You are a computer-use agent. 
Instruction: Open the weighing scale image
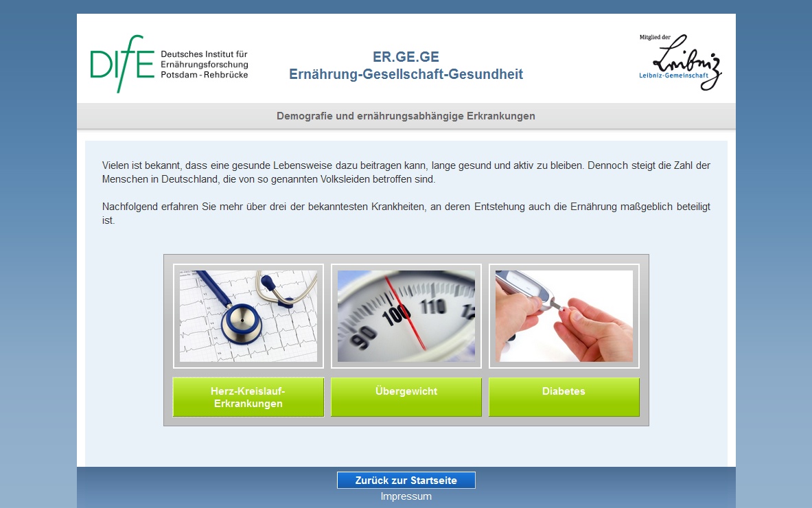(406, 316)
